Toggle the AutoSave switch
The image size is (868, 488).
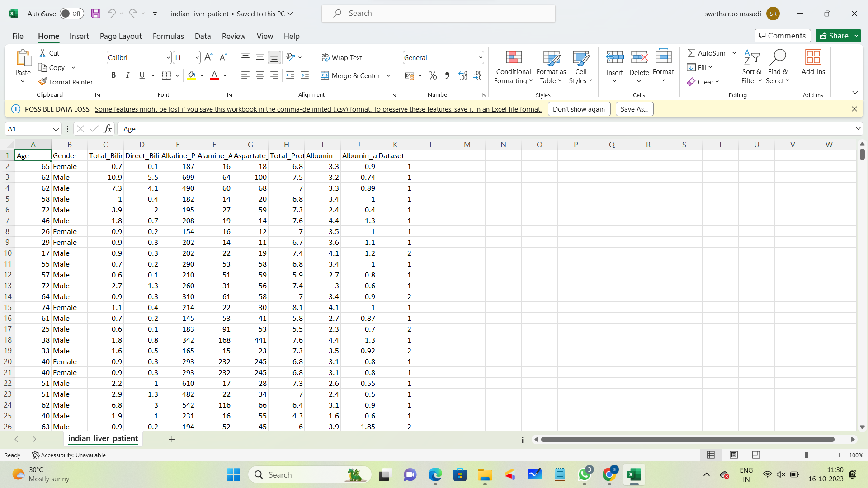pos(71,14)
